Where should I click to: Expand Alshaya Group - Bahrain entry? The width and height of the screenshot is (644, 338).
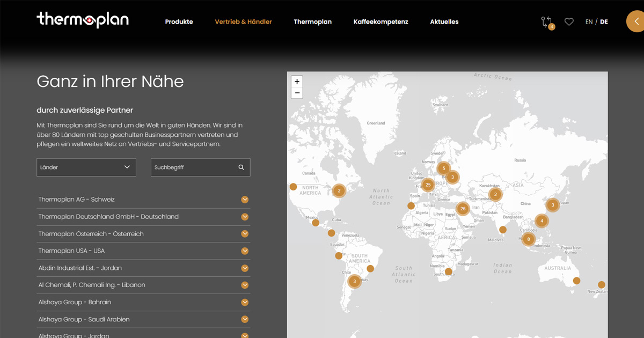click(x=245, y=302)
